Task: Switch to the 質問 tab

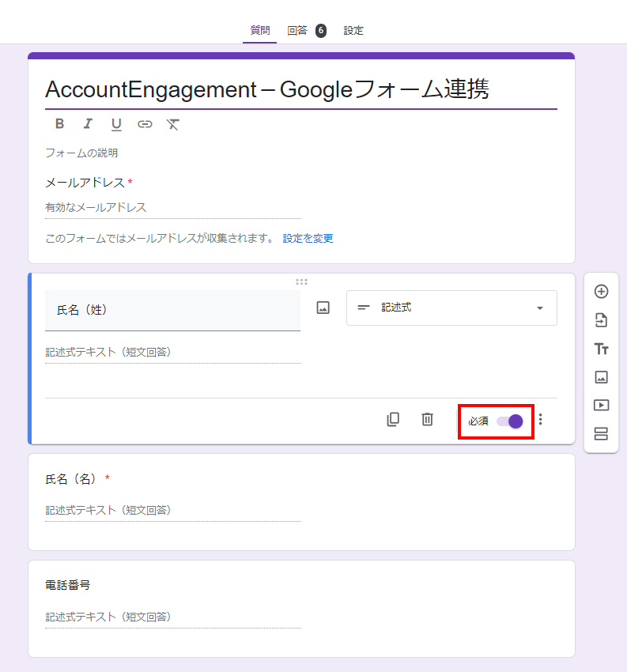Action: (259, 30)
